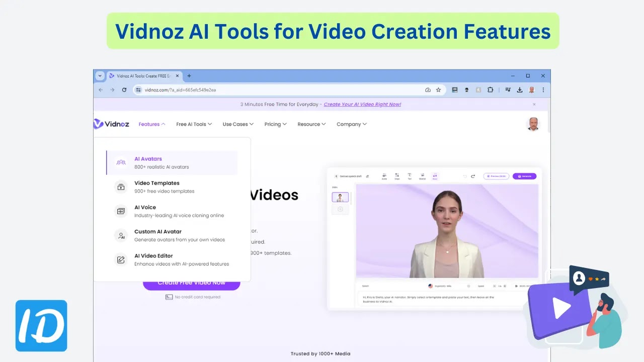
Task: Open the Chrome three-dot menu
Action: tap(543, 90)
